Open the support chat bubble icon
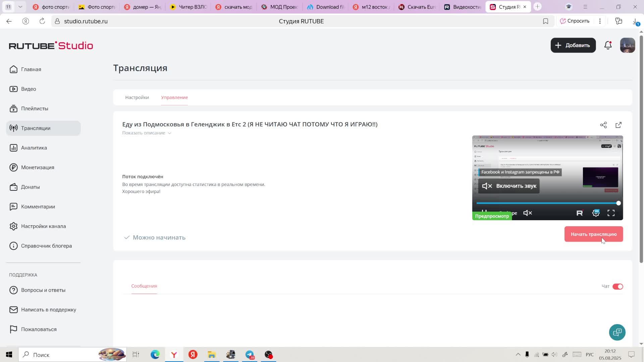644x362 pixels. pyautogui.click(x=617, y=332)
